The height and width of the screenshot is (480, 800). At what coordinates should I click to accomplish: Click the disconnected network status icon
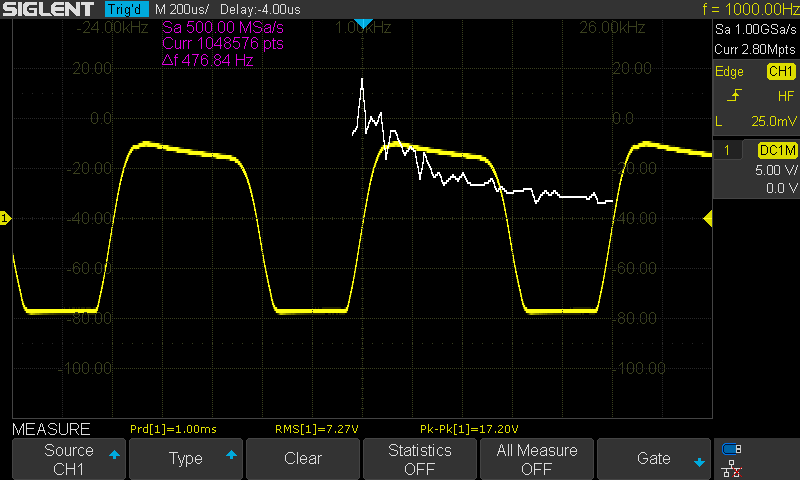click(732, 467)
